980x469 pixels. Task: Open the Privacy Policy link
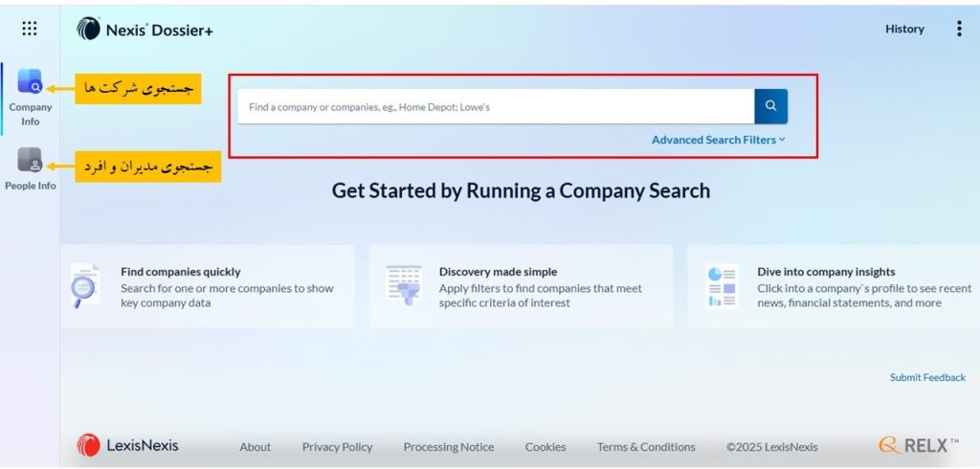point(338,447)
